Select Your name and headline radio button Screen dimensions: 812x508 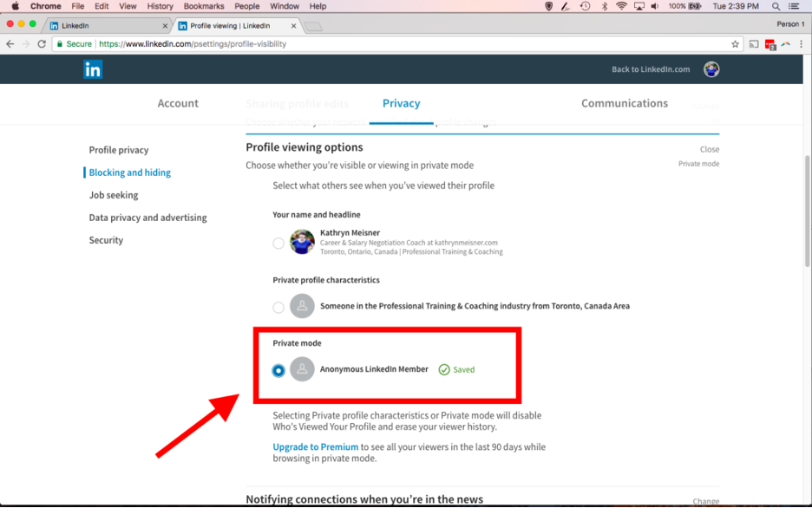point(278,243)
